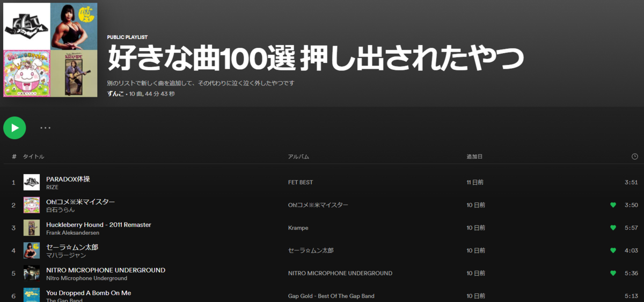The width and height of the screenshot is (644, 302).
Task: Open artist マハラージャン
Action: [66, 255]
